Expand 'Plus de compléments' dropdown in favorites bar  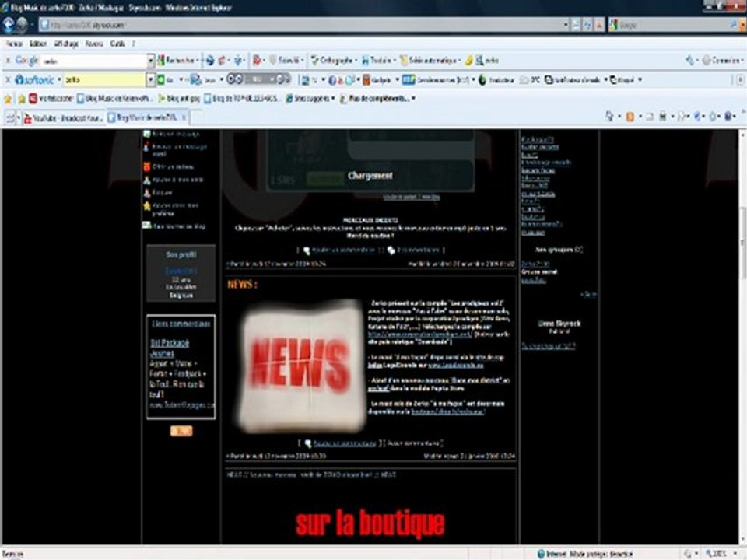coord(413,99)
